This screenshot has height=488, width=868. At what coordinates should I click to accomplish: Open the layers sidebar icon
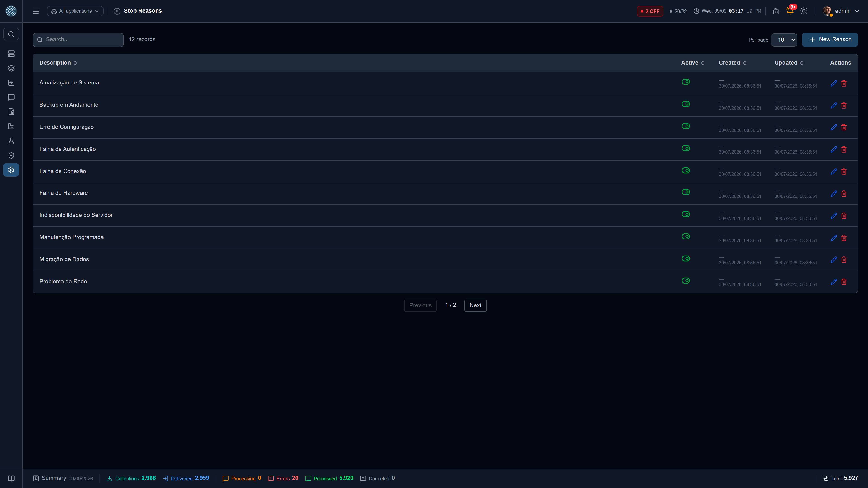point(11,68)
